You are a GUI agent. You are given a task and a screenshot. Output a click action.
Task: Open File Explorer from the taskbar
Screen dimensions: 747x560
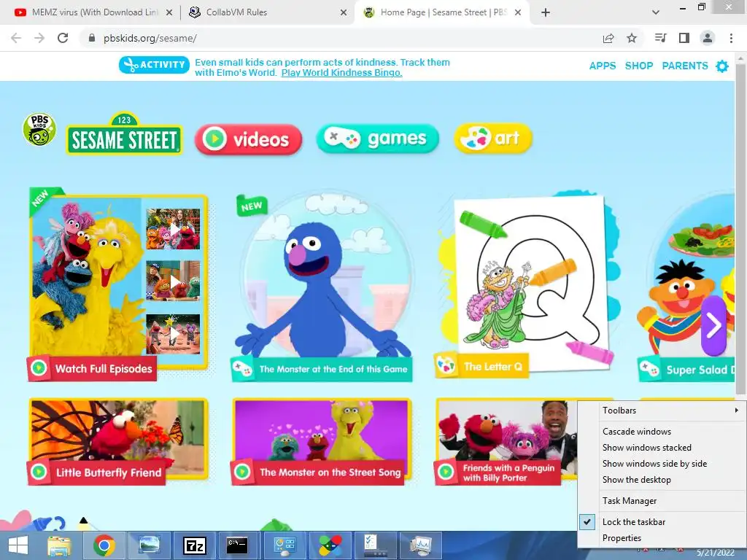point(60,545)
